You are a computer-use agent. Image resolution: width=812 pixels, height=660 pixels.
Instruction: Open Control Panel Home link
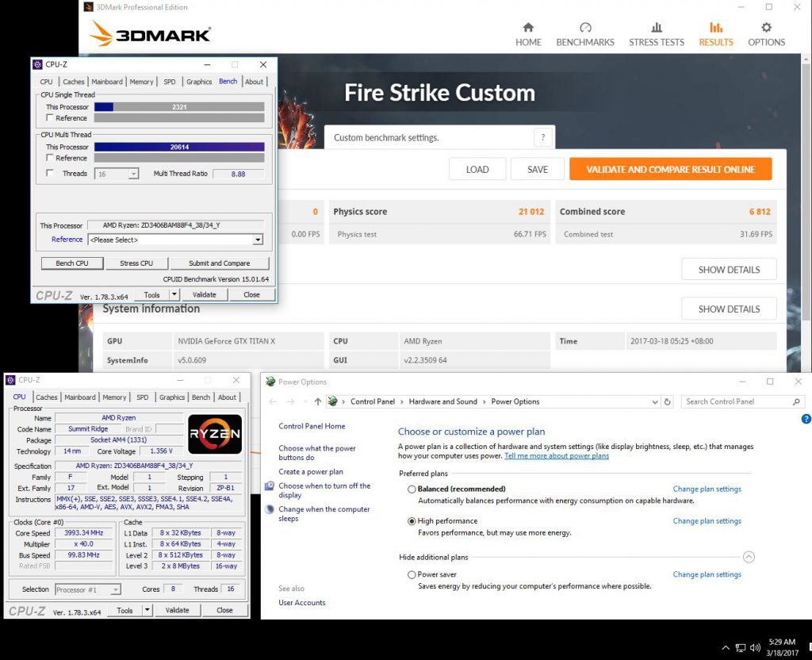coord(312,426)
